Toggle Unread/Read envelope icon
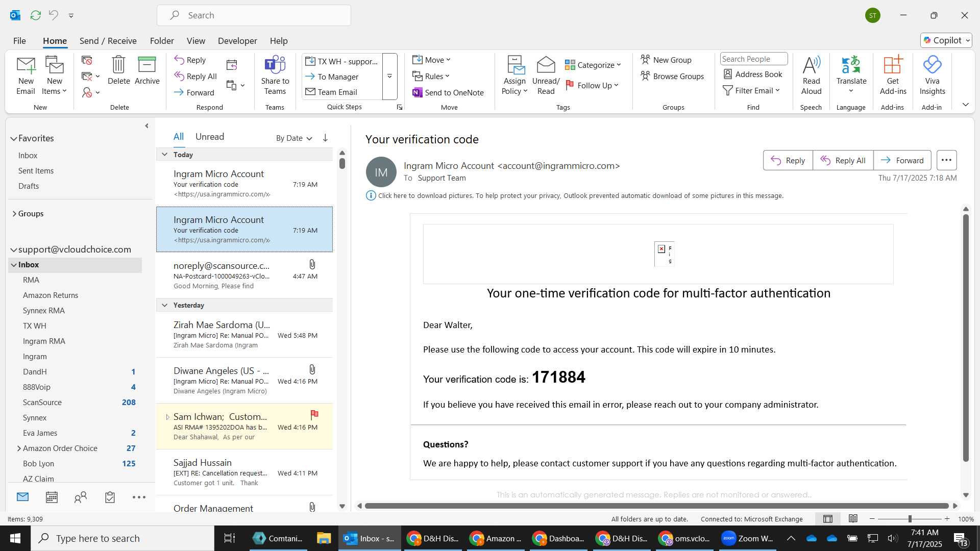Screen dimensions: 980x551 pos(546,76)
